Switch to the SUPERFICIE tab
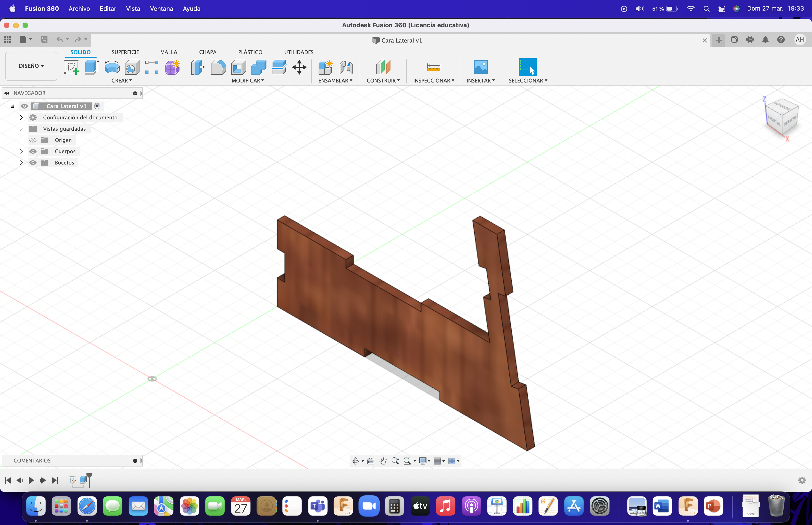Viewport: 812px width, 525px height. point(125,52)
